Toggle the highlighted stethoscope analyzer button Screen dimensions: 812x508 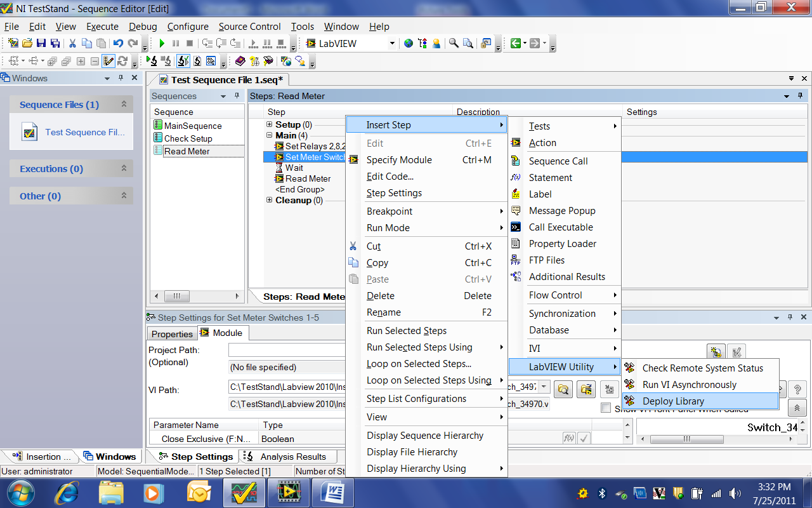click(x=183, y=61)
